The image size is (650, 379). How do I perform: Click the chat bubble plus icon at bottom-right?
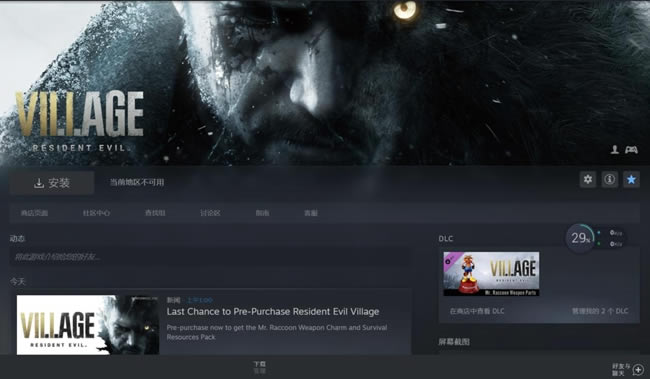coord(639,369)
